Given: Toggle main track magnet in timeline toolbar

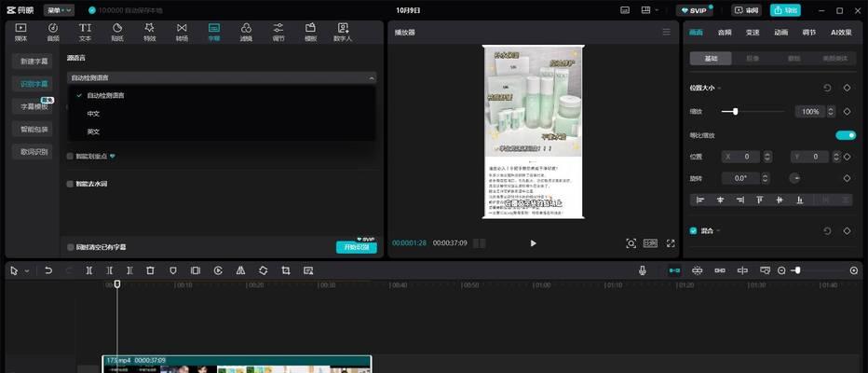Looking at the screenshot, I should pyautogui.click(x=674, y=270).
